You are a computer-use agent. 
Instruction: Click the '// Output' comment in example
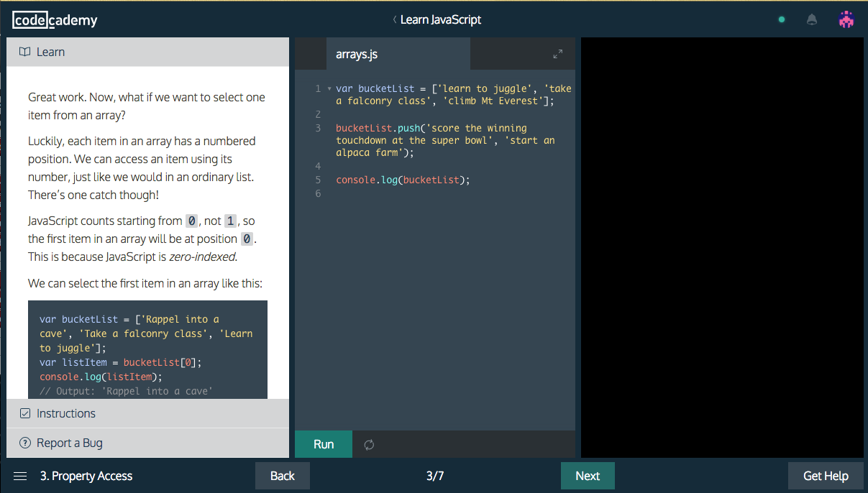[x=127, y=391]
